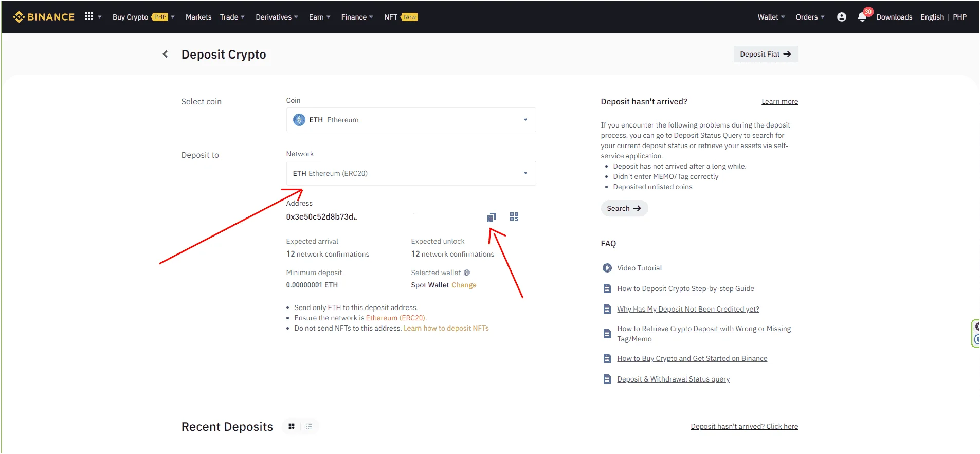Open the NFT section

point(401,17)
